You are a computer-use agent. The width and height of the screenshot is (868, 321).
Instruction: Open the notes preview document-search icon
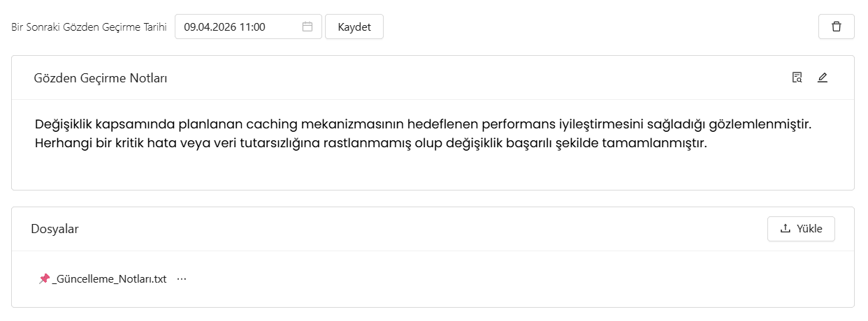click(797, 77)
